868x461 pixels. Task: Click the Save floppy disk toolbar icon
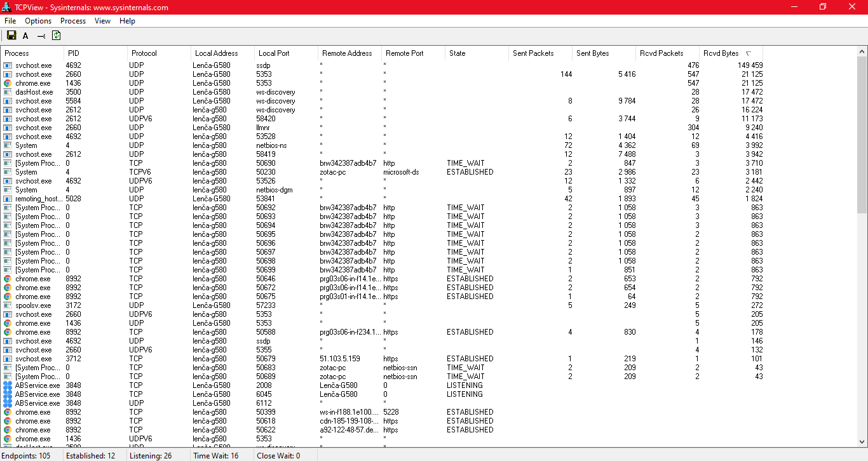point(11,36)
